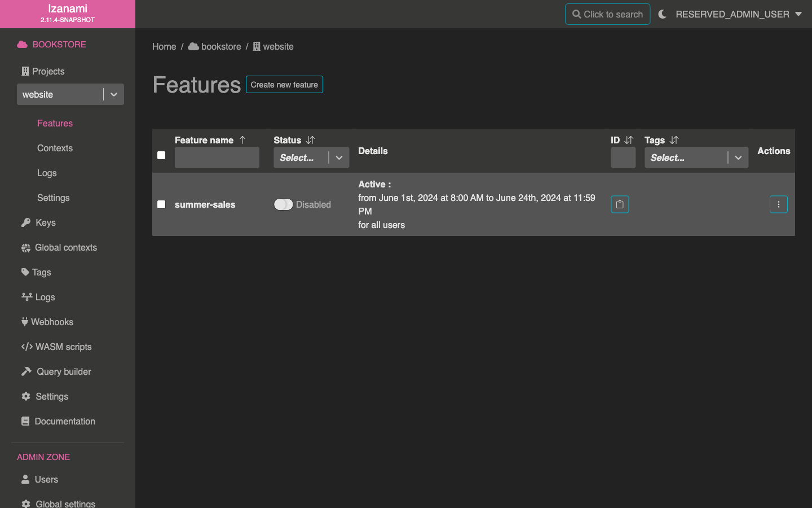Viewport: 812px width, 508px height.
Task: Select all features with header checkbox
Action: pyautogui.click(x=161, y=155)
